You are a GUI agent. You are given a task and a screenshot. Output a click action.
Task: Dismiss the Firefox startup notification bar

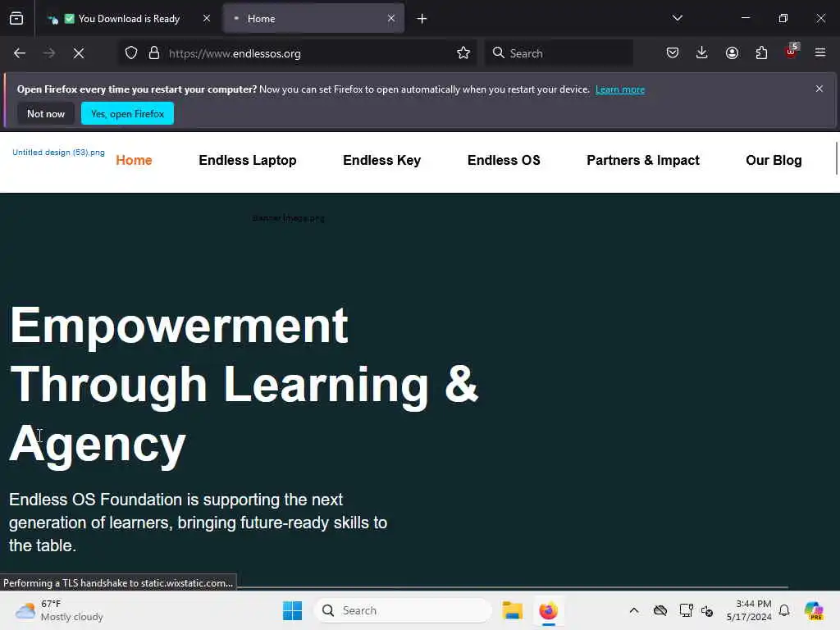click(x=819, y=89)
